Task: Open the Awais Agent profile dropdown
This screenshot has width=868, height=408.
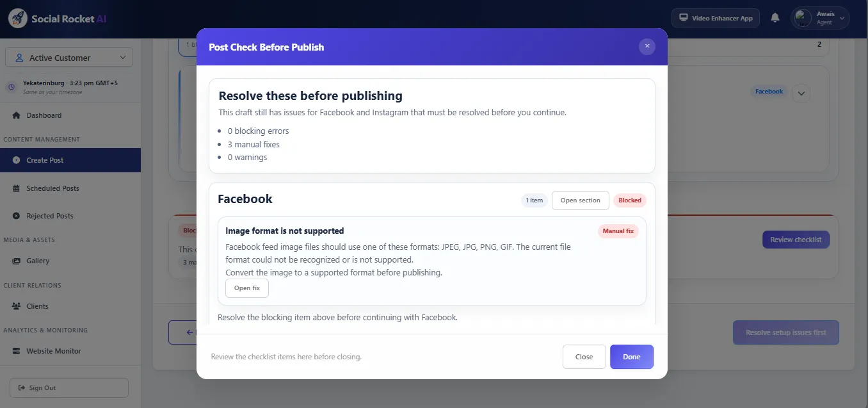Action: click(x=821, y=18)
